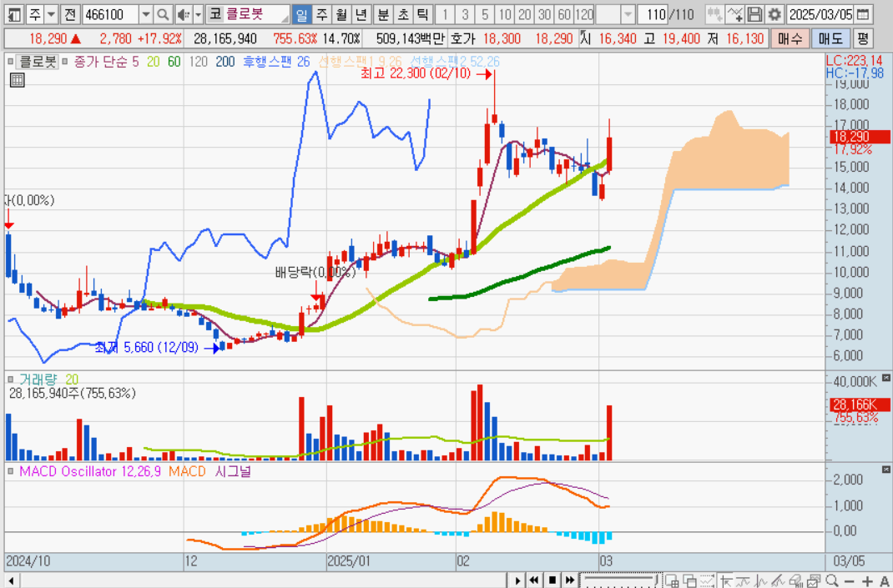Select the 월 monthly chart period
Screen dimensions: 893x588
[x=341, y=14]
